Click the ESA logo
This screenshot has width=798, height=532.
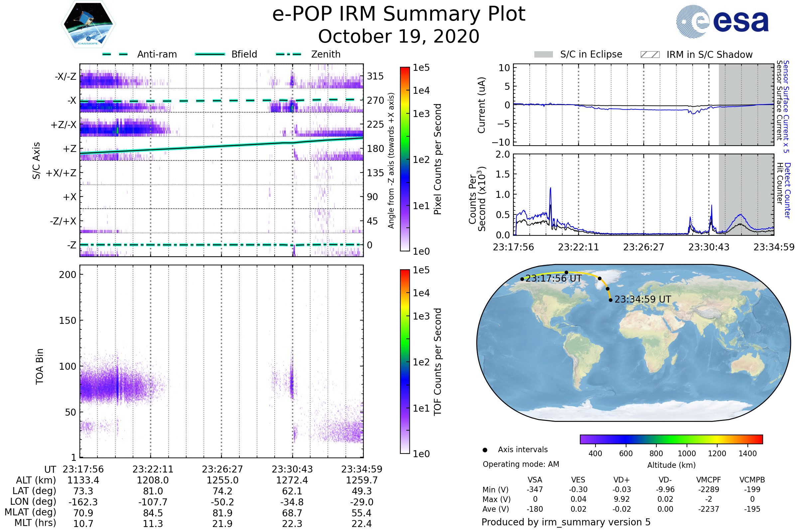[x=723, y=22]
